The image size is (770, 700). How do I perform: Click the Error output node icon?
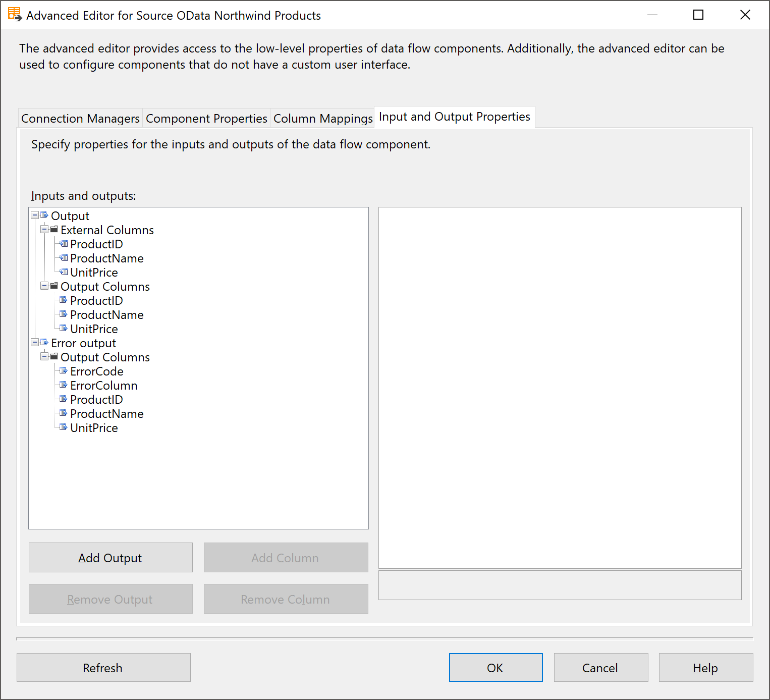click(44, 343)
